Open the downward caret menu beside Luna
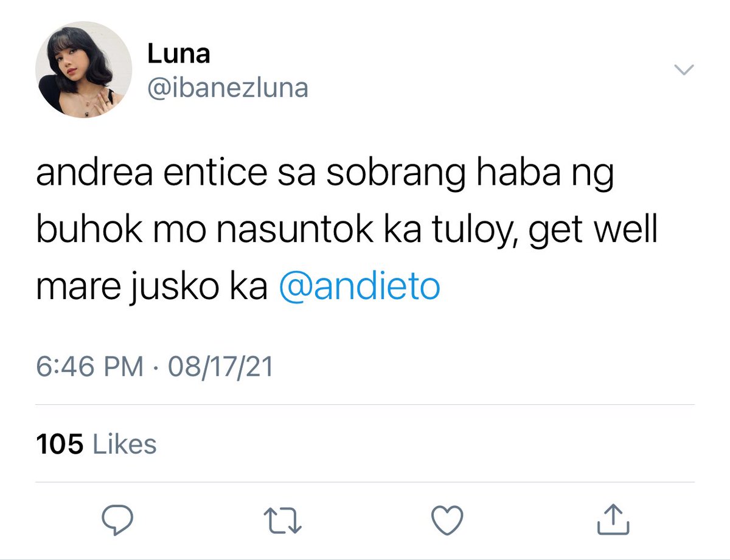 [x=684, y=71]
